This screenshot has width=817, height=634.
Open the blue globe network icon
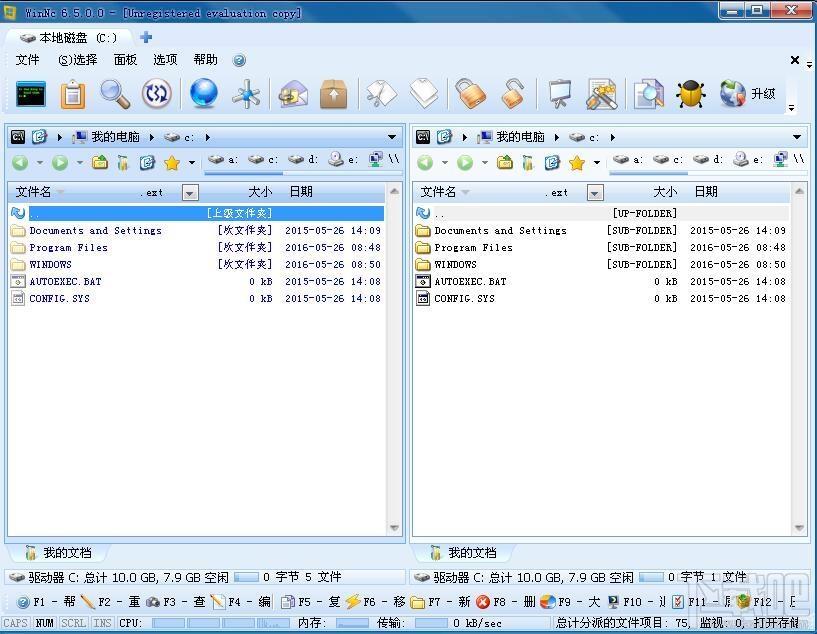[x=204, y=93]
